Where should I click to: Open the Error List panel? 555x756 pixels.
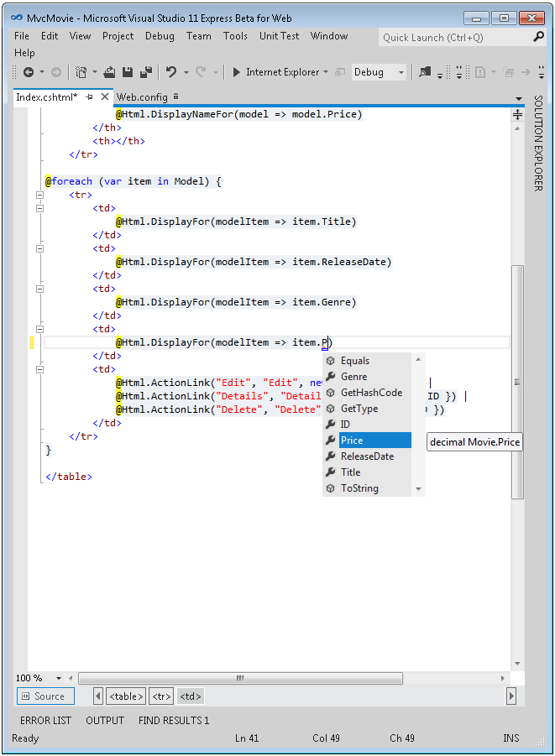(x=45, y=720)
